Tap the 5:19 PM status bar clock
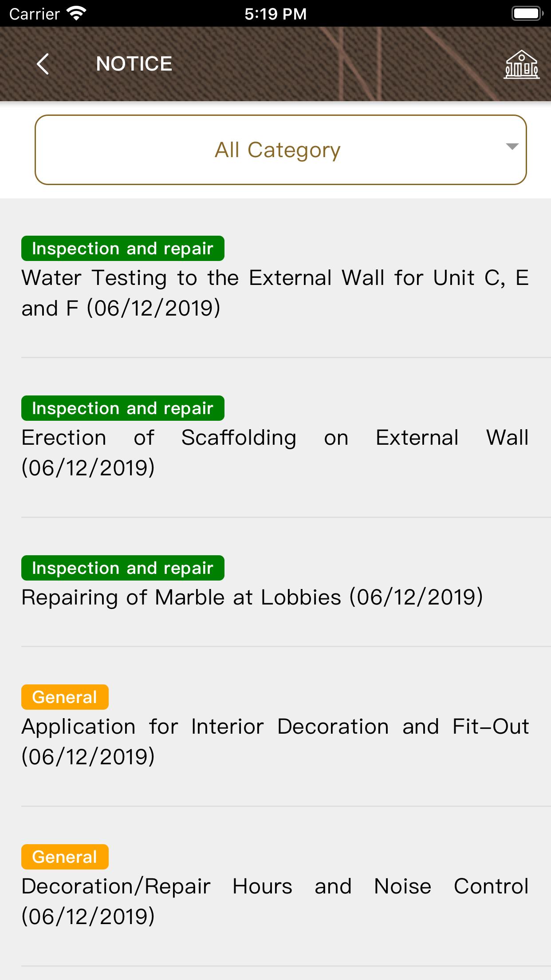 pyautogui.click(x=275, y=14)
